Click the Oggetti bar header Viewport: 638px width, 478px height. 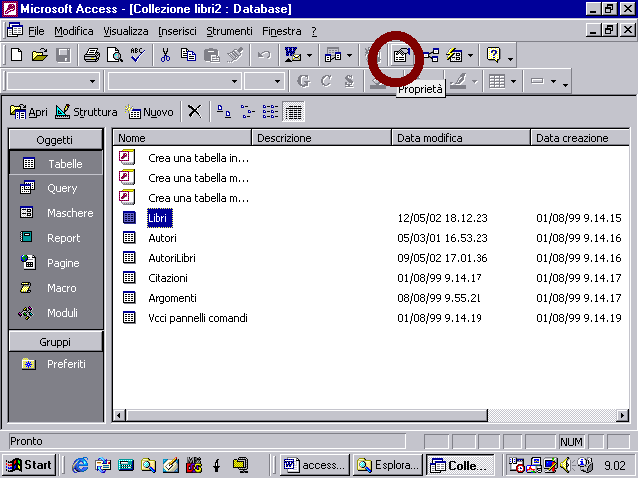(55, 140)
